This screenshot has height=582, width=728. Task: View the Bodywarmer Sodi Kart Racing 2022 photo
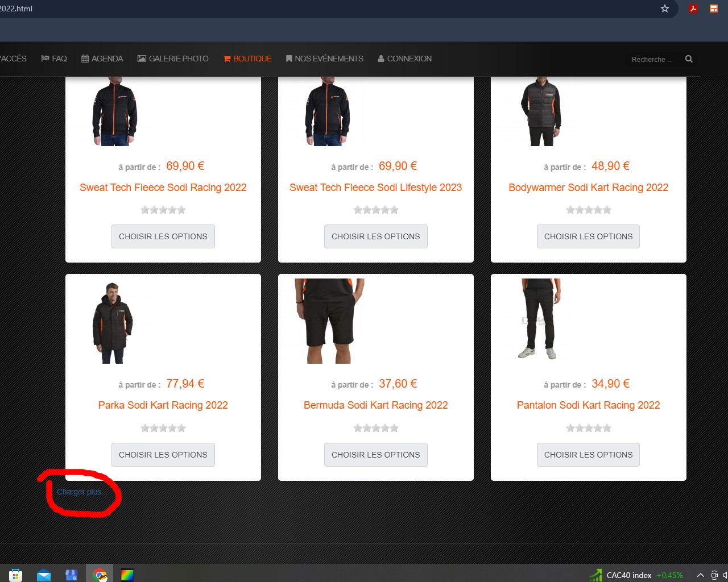coord(540,111)
